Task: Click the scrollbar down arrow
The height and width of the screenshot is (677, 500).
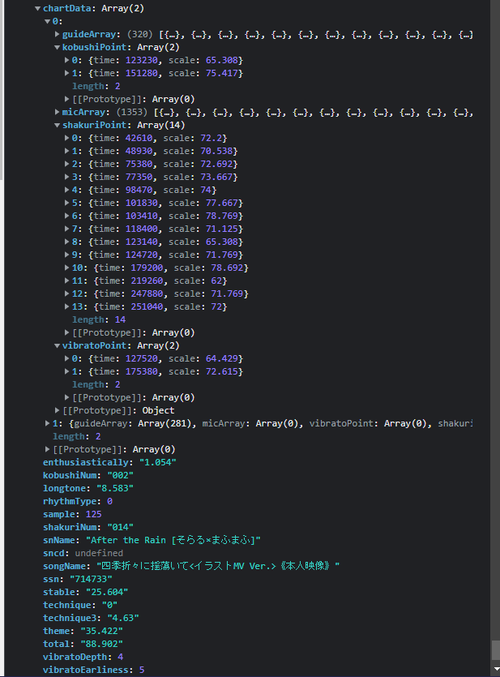Action: [496, 668]
